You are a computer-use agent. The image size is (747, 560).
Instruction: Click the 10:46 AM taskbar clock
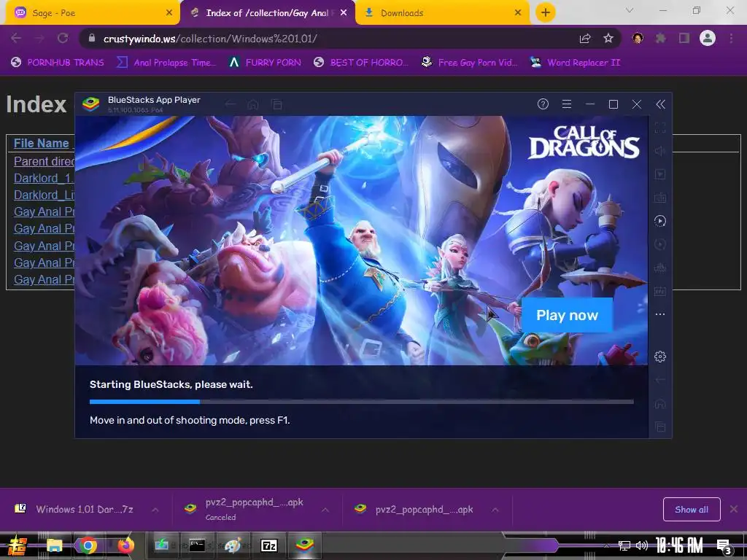point(679,545)
